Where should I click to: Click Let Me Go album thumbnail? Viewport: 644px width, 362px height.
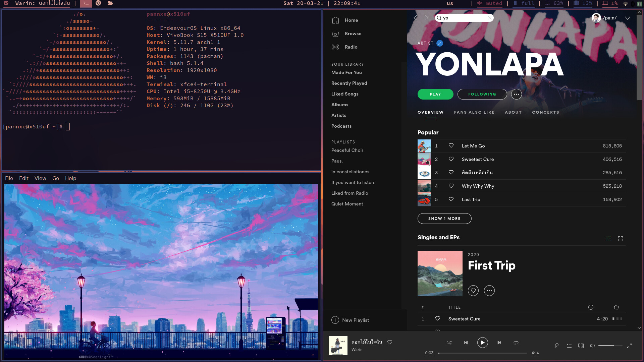[x=424, y=146]
